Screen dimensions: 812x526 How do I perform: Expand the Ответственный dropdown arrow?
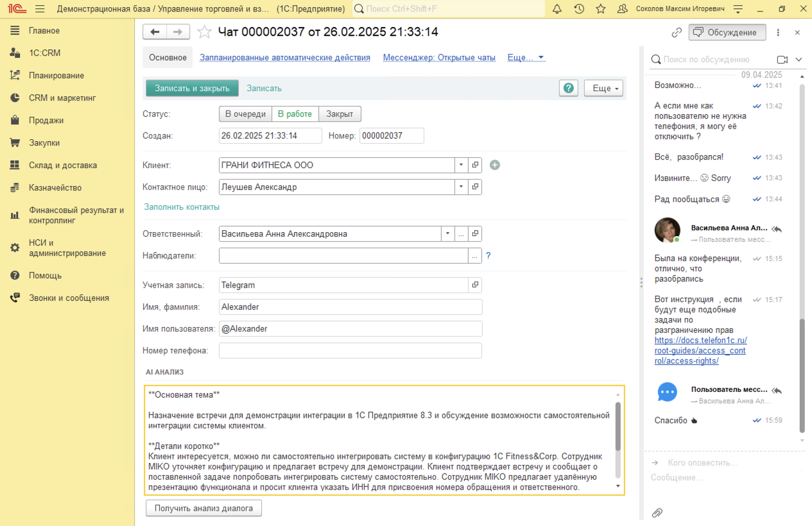point(447,234)
